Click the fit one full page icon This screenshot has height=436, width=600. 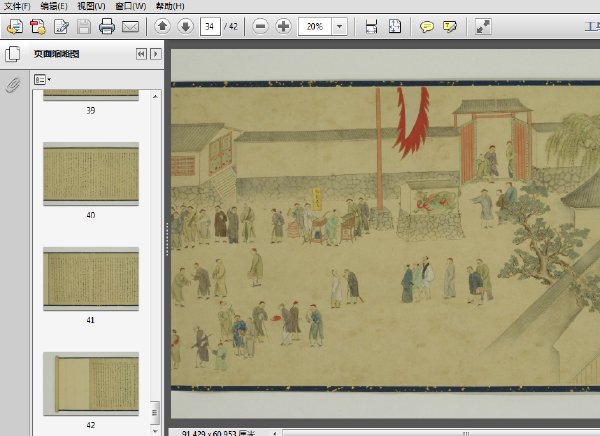(x=395, y=26)
